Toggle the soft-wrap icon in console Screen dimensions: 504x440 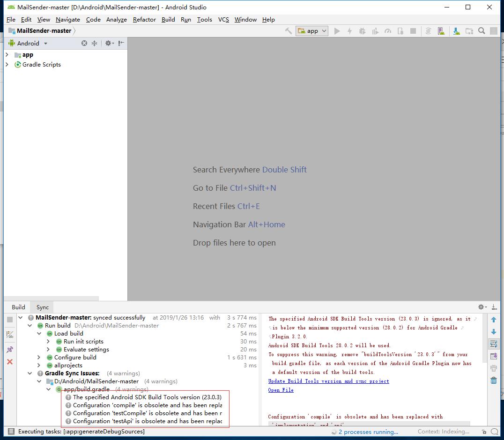pyautogui.click(x=494, y=344)
